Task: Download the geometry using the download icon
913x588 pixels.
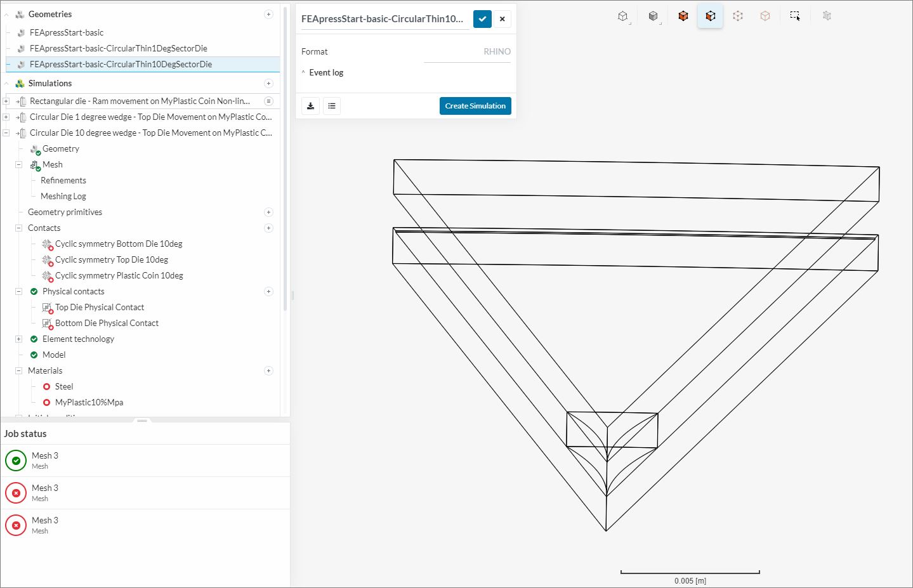Action: click(x=310, y=106)
